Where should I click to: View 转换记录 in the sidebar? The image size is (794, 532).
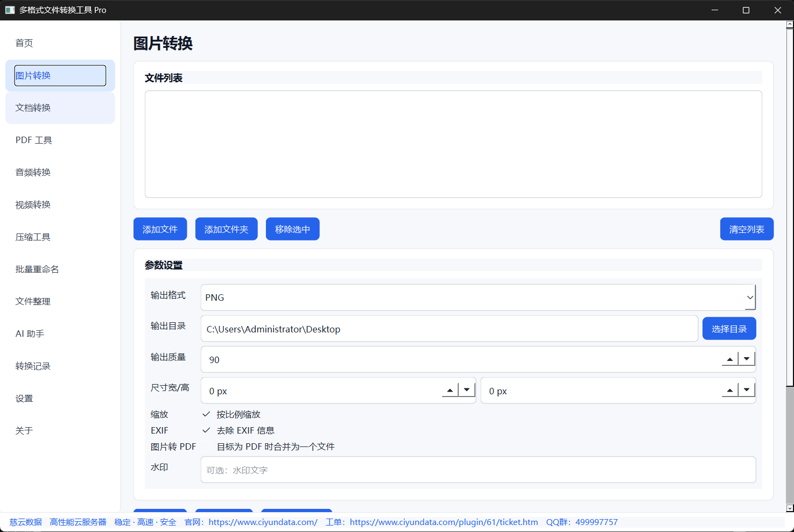click(x=60, y=366)
